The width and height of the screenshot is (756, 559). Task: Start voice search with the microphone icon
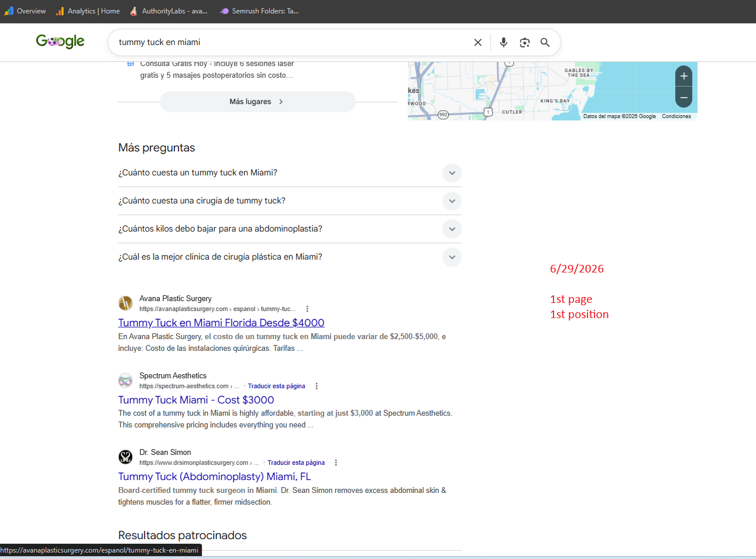tap(503, 42)
